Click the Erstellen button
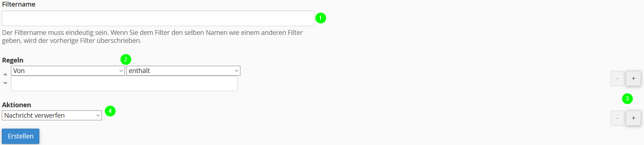 coord(21,136)
